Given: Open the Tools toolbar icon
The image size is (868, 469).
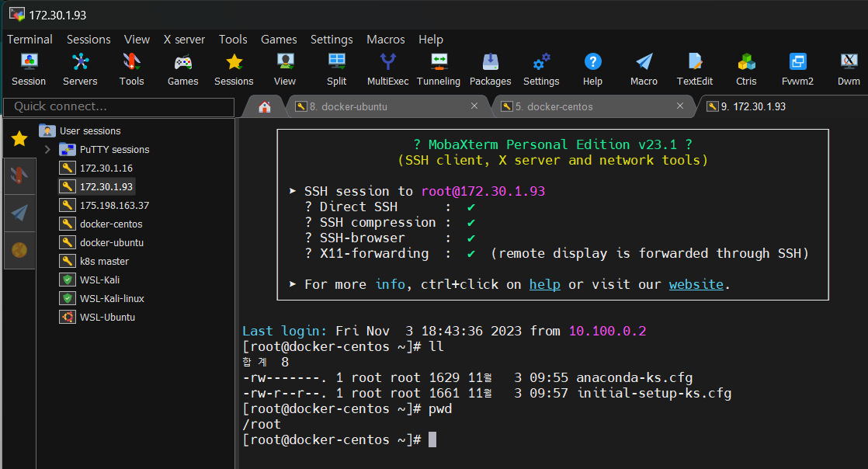Looking at the screenshot, I should pyautogui.click(x=131, y=69).
